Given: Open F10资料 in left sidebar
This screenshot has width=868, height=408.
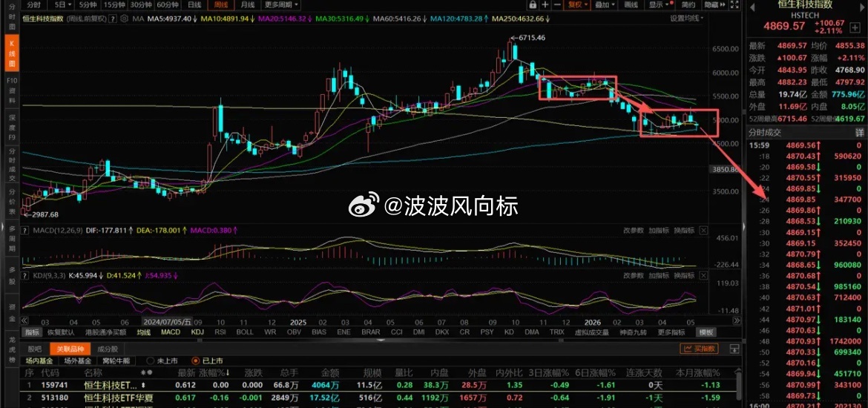Looking at the screenshot, I should click(x=10, y=91).
